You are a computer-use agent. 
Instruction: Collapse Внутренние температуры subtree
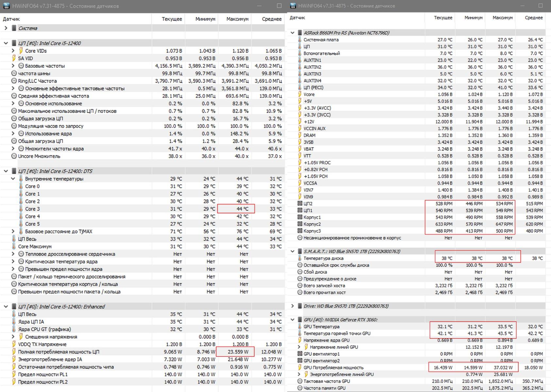(x=13, y=179)
